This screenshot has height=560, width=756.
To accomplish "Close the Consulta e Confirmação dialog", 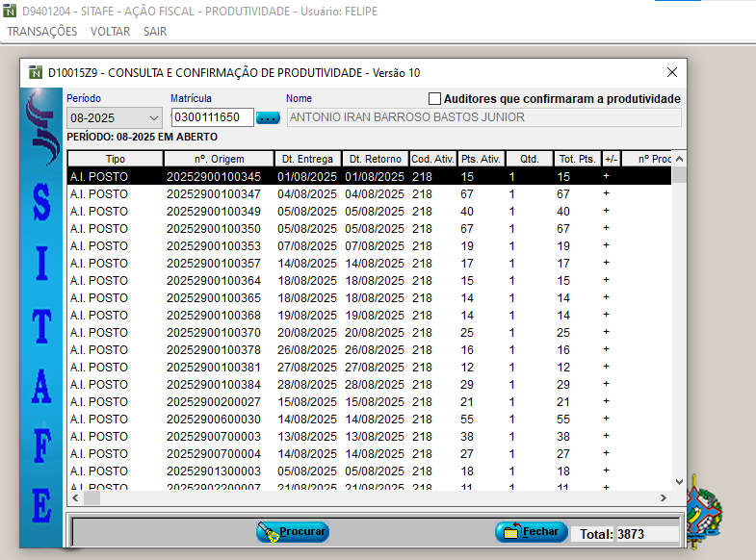I will pos(672,72).
